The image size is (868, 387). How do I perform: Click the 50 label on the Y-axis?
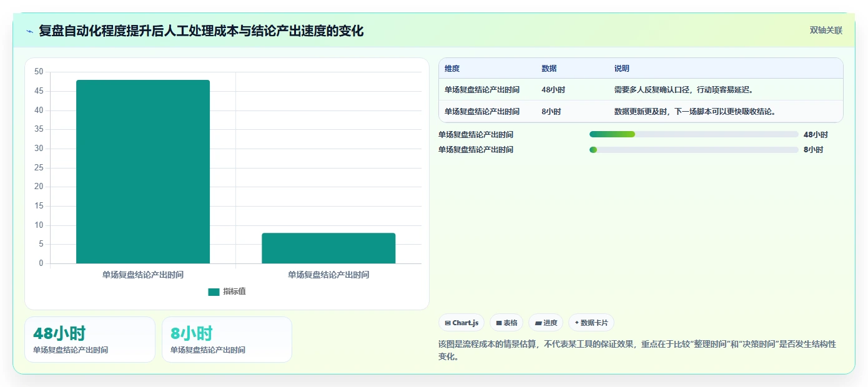point(39,72)
